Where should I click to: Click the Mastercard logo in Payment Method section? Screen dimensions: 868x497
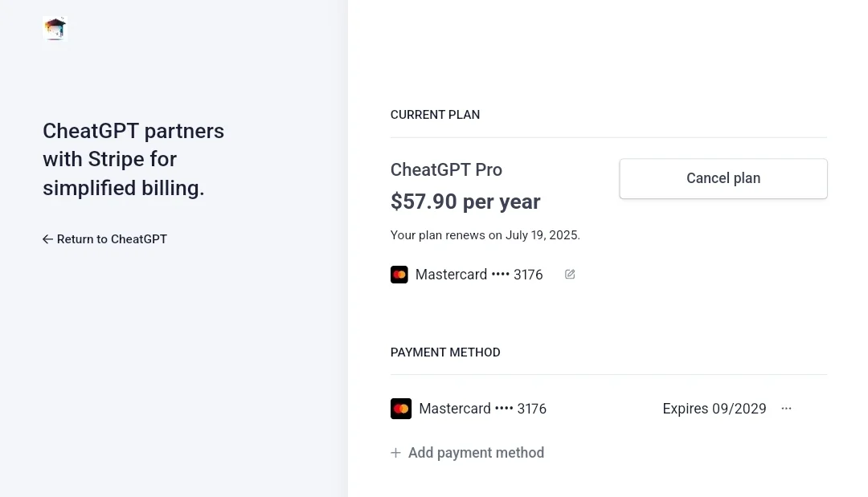click(401, 409)
